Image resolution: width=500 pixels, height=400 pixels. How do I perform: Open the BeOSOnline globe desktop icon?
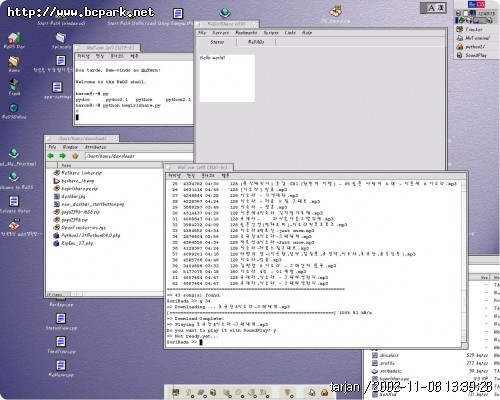pyautogui.click(x=14, y=110)
